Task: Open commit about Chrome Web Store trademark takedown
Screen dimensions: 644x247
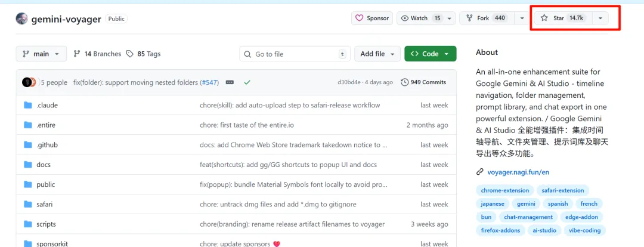Action: [x=293, y=144]
